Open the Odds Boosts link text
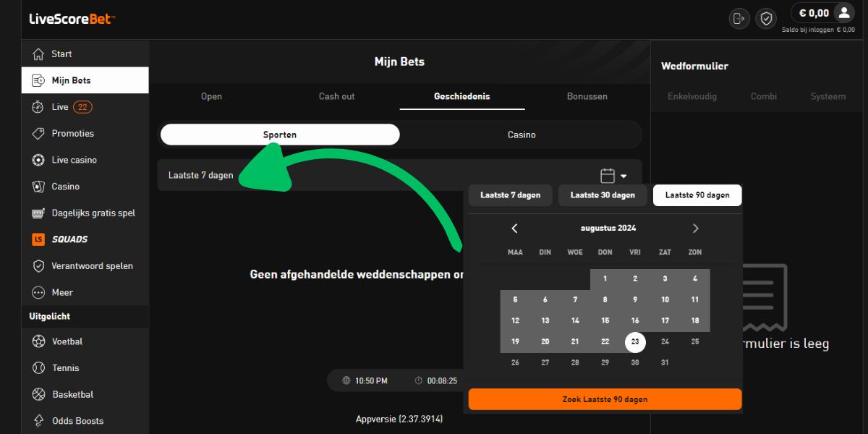This screenshot has height=434, width=868. pos(78,421)
